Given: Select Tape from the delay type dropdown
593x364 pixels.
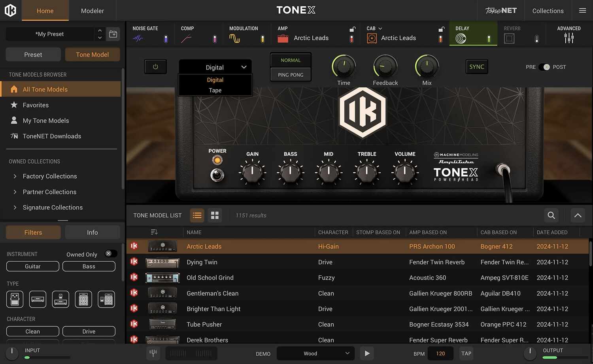Looking at the screenshot, I should (215, 90).
